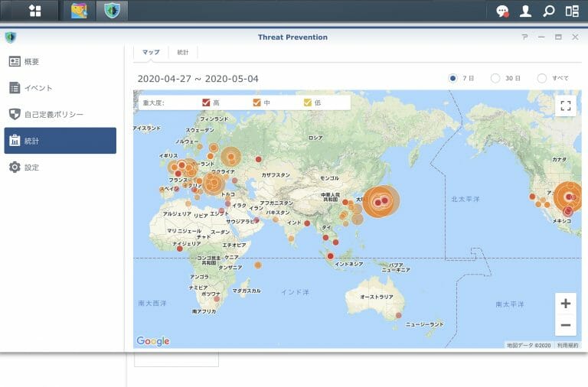This screenshot has height=387, width=588.
Task: Click the red threat dot near Indonesia
Action: 331,256
